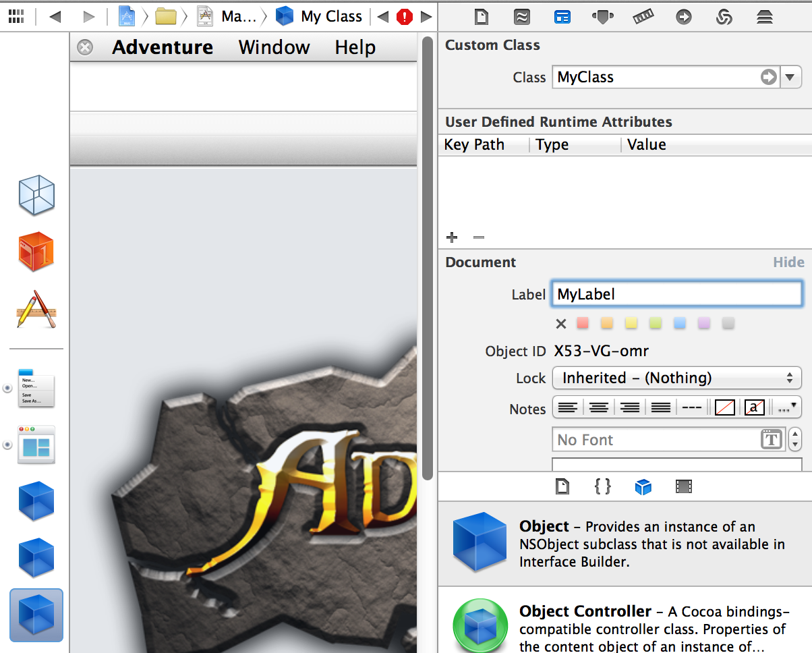
Task: Align notes text left
Action: [x=569, y=407]
